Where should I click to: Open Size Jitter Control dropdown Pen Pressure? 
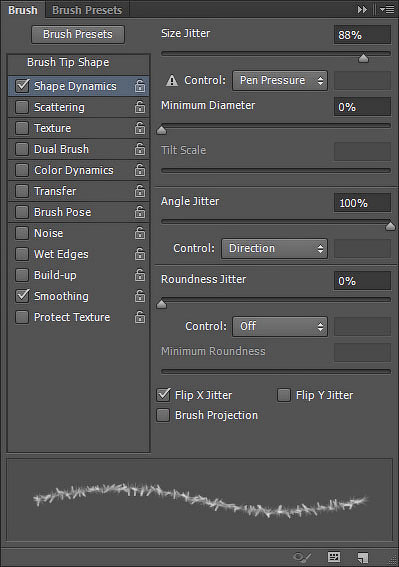coord(280,80)
